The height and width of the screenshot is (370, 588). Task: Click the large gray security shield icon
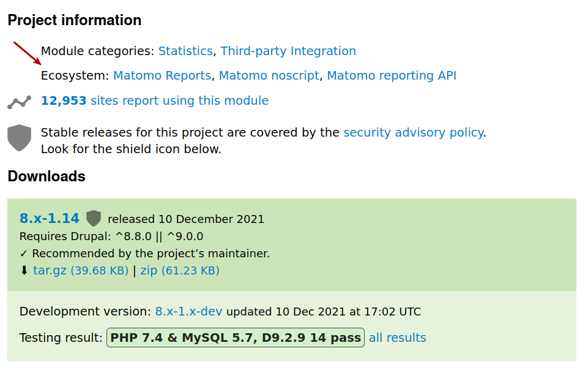click(x=19, y=138)
